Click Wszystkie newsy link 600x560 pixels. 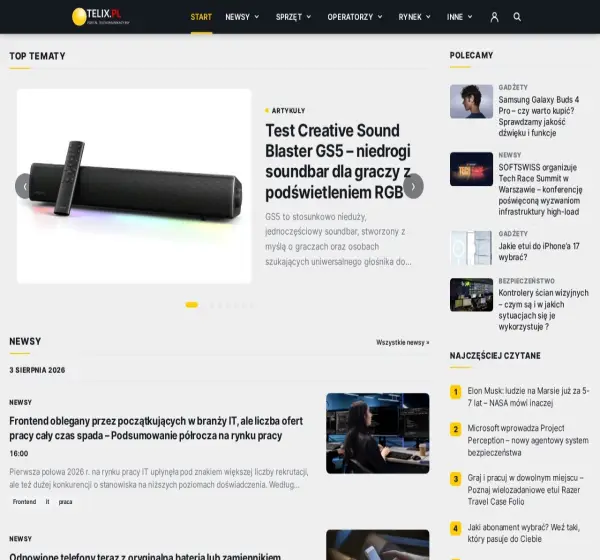coord(403,342)
